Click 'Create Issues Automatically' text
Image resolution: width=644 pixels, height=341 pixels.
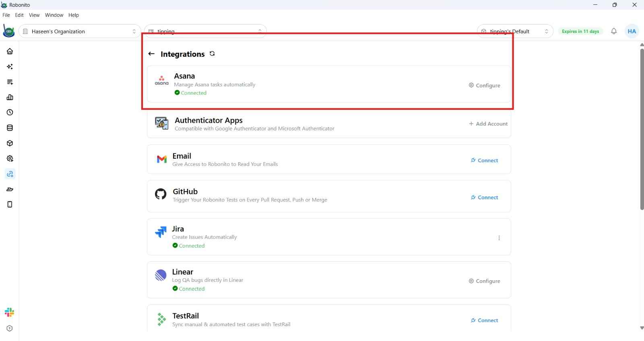pyautogui.click(x=204, y=237)
